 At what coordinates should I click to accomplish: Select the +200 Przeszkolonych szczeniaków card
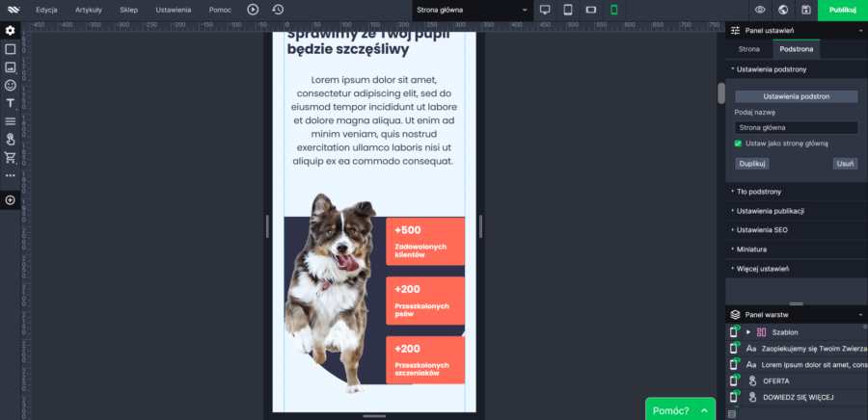(x=425, y=359)
